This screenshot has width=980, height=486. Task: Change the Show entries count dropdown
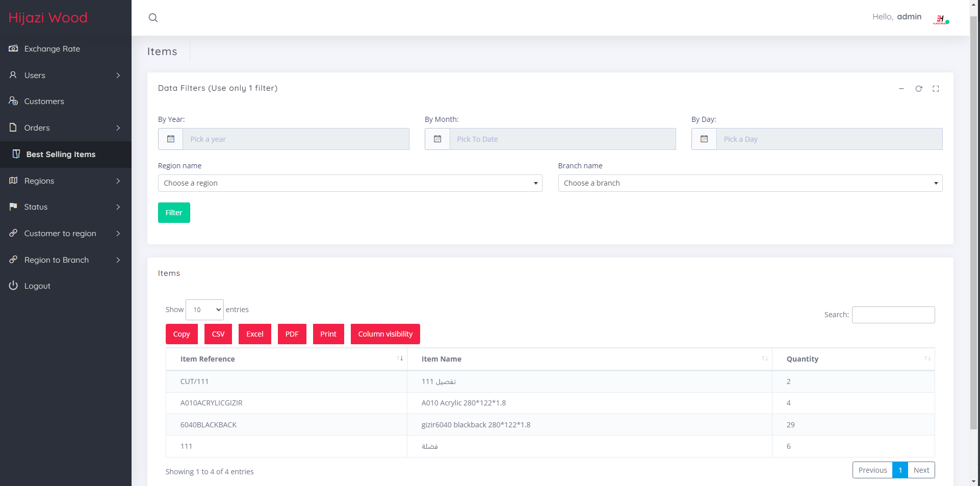tap(204, 310)
